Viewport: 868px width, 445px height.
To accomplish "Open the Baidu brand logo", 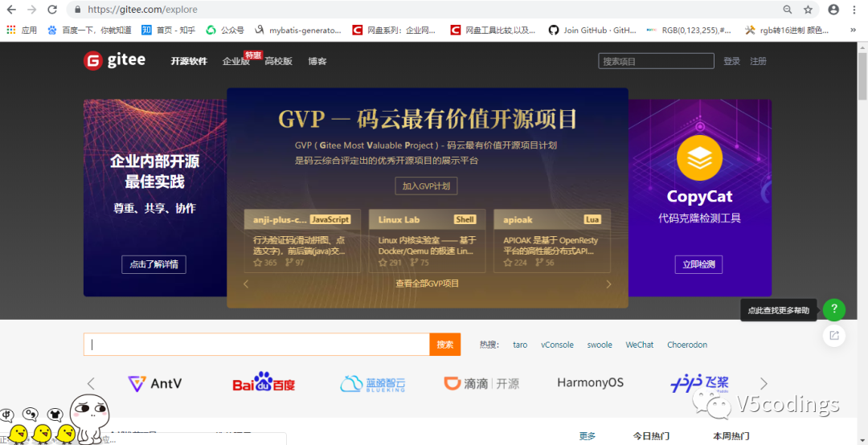I will pyautogui.click(x=264, y=383).
